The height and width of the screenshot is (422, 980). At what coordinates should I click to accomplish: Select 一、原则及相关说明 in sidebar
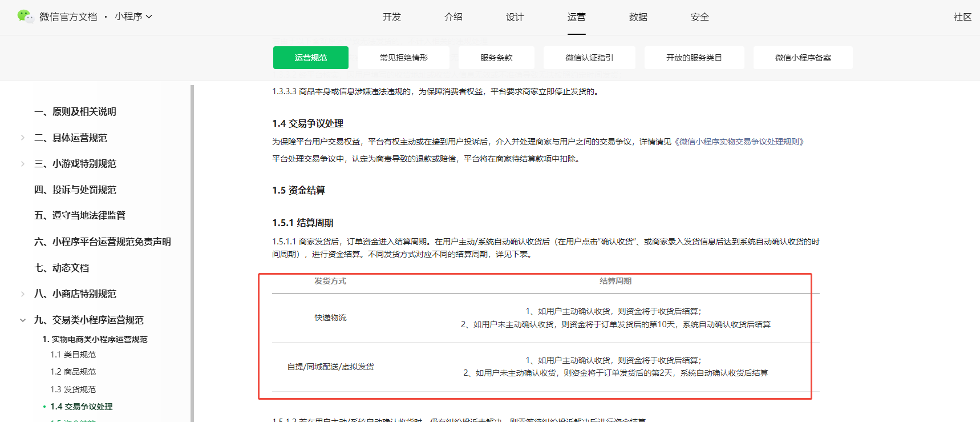pyautogui.click(x=75, y=112)
